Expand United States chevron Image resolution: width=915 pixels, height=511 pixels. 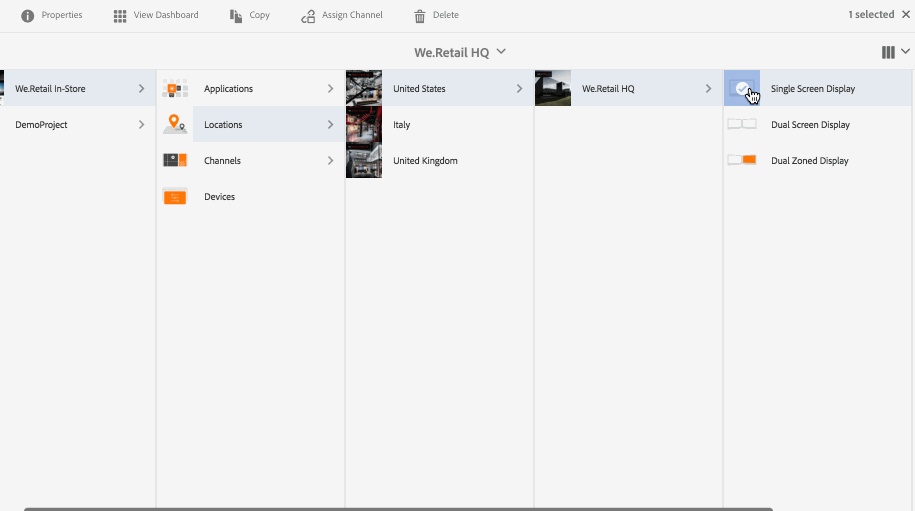coord(519,89)
